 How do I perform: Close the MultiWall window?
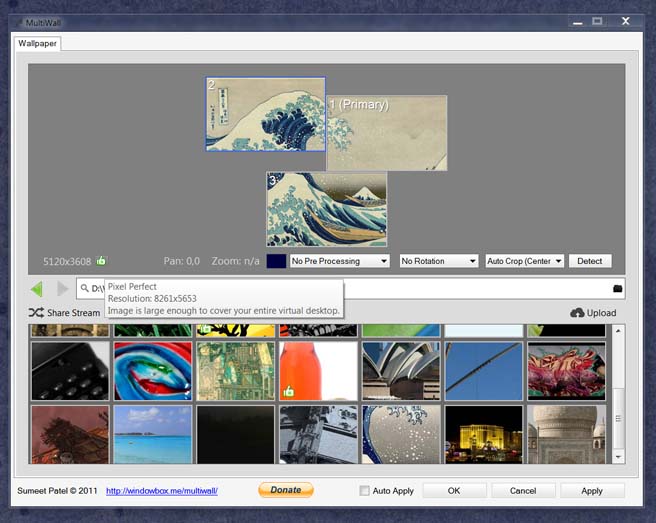click(625, 21)
